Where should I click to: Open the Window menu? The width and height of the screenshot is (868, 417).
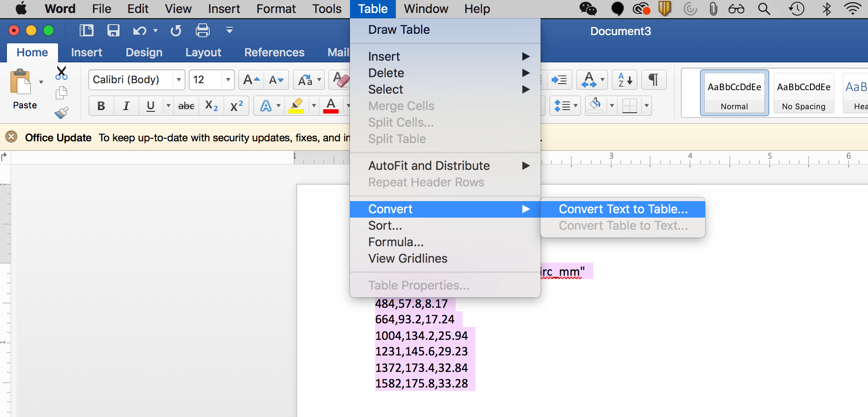click(x=425, y=9)
